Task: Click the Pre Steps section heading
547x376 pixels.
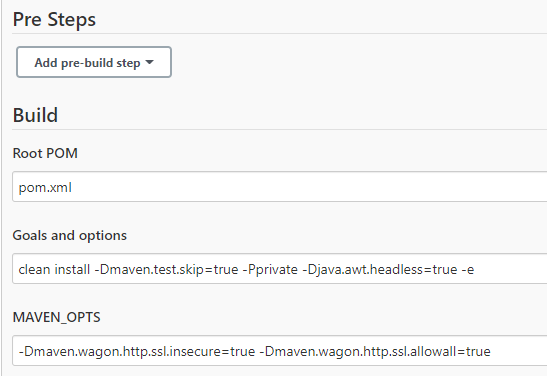Action: pyautogui.click(x=54, y=20)
